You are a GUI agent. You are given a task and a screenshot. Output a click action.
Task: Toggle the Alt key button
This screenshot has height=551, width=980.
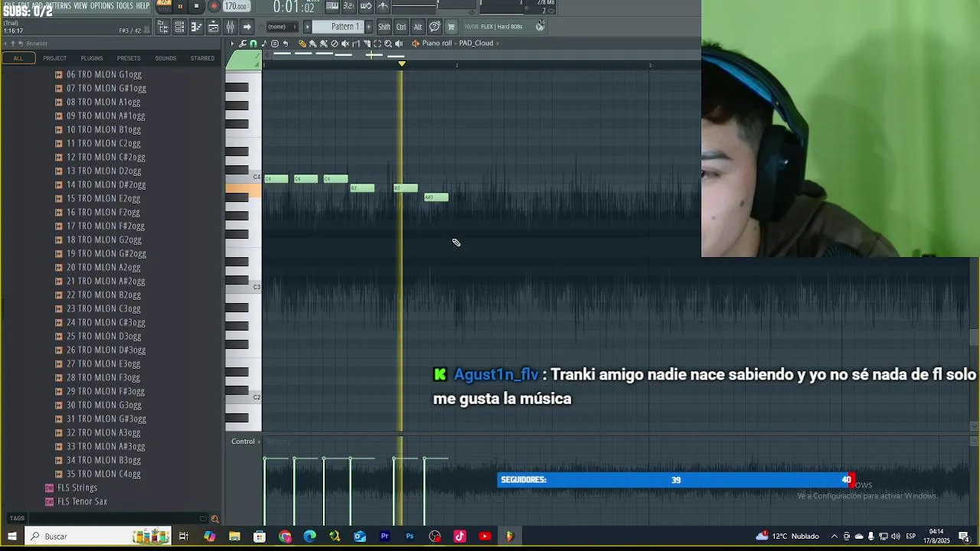pos(418,27)
